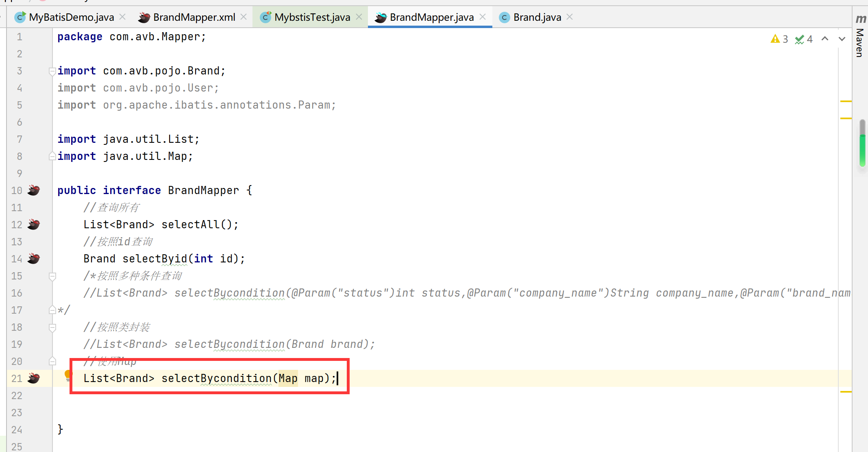Open the Brand.java editor tab
The width and height of the screenshot is (868, 452).
pos(537,17)
